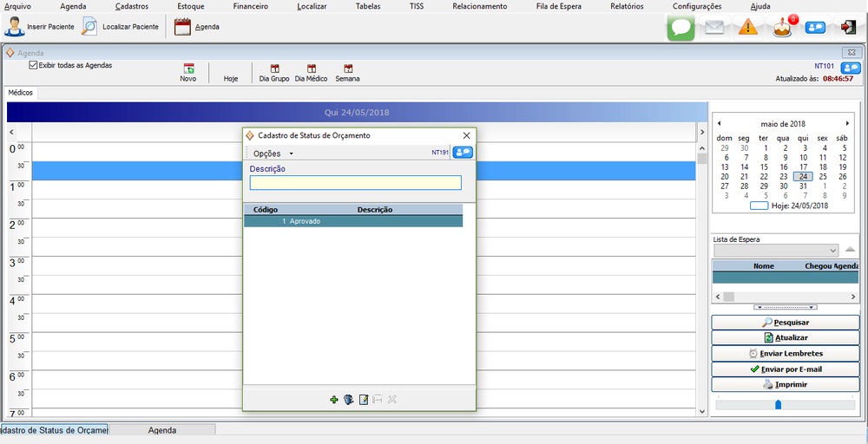Click the trash bin delete icon

coord(348,399)
